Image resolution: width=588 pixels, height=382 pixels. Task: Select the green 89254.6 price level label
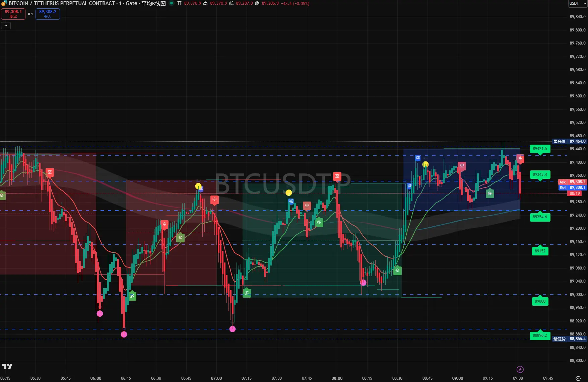click(x=540, y=217)
